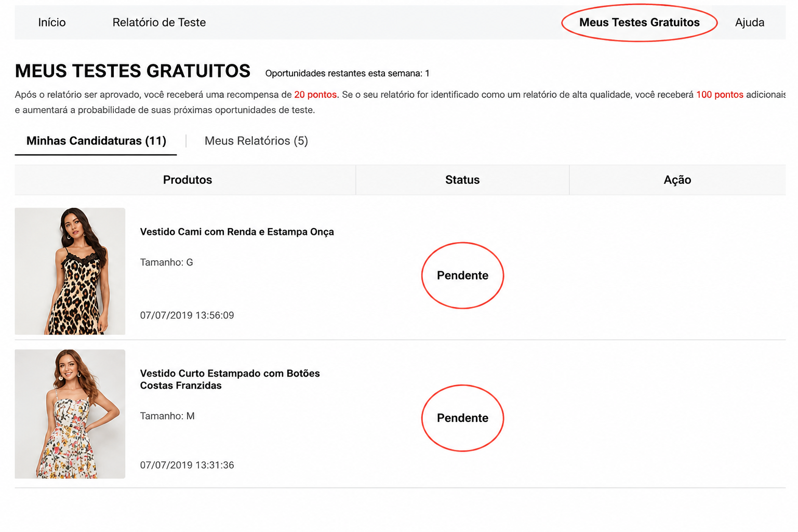The image size is (798, 532).
Task: Click the red 100 pontos text
Action: point(720,95)
